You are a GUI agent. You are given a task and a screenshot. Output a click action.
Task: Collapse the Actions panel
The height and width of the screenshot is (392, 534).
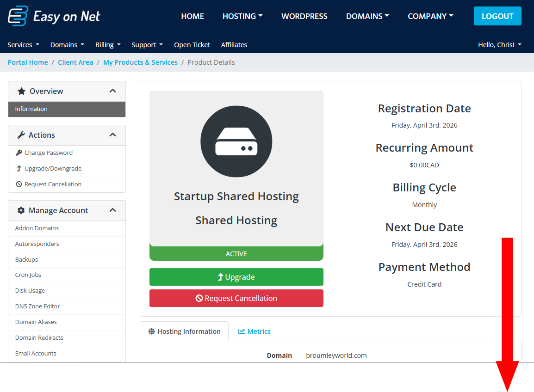coord(112,135)
